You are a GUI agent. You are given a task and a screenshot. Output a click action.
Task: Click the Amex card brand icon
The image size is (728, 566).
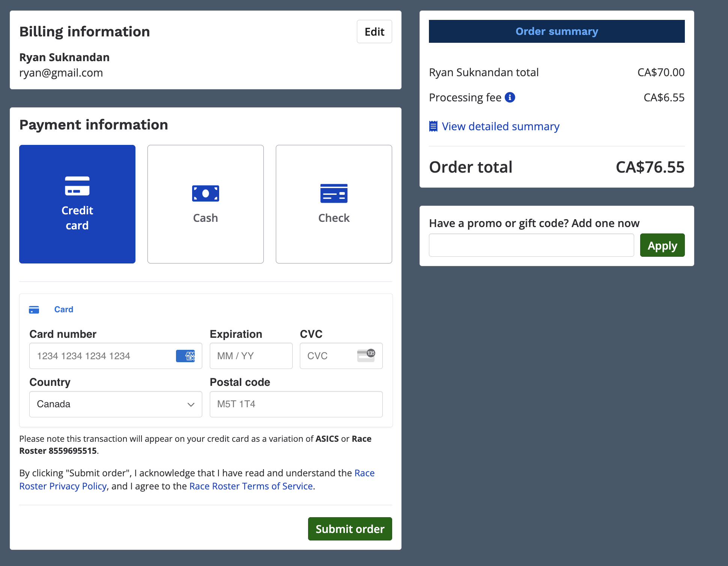pyautogui.click(x=186, y=356)
